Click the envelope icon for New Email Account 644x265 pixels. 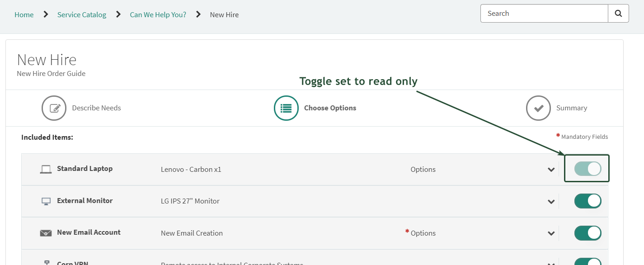[x=46, y=233]
